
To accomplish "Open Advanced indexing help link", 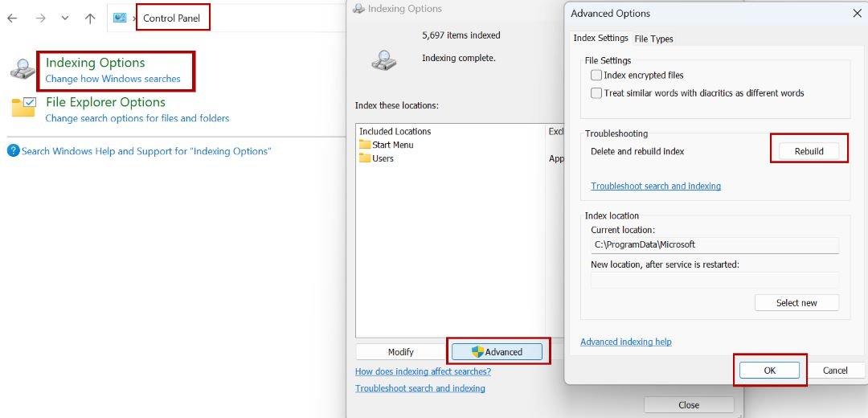I will [626, 342].
